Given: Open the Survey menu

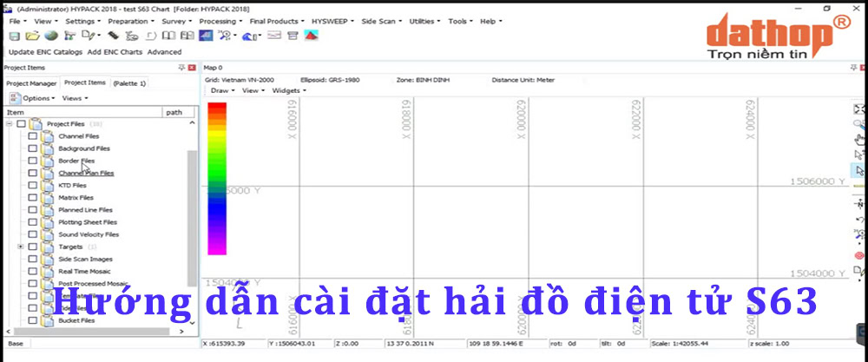Looking at the screenshot, I should [176, 21].
